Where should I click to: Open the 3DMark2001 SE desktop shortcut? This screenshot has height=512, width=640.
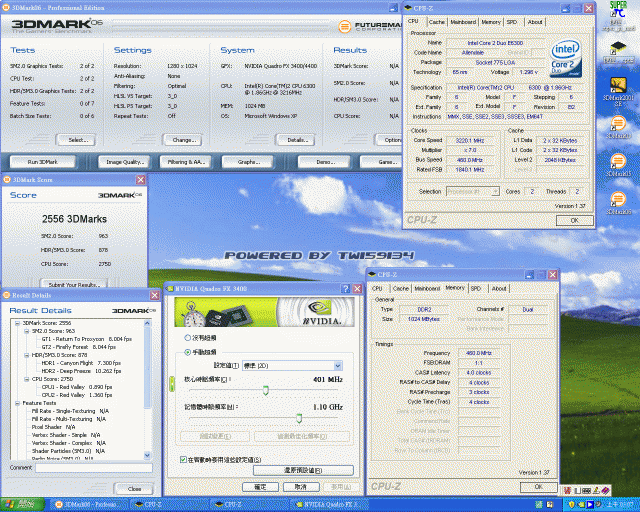(618, 92)
